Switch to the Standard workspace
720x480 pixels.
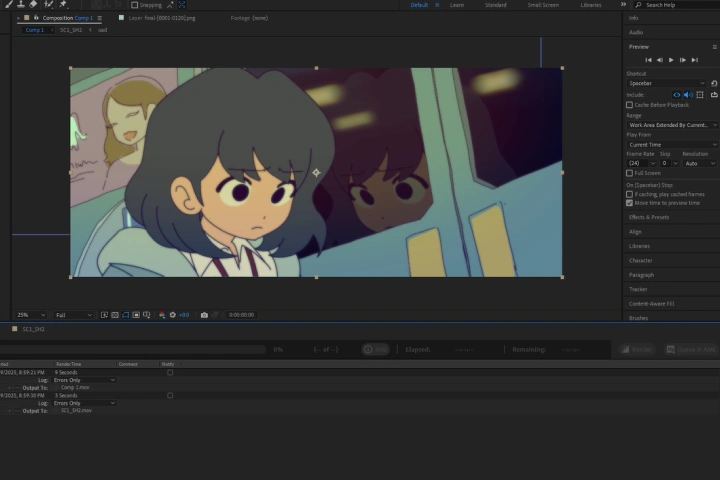(495, 5)
